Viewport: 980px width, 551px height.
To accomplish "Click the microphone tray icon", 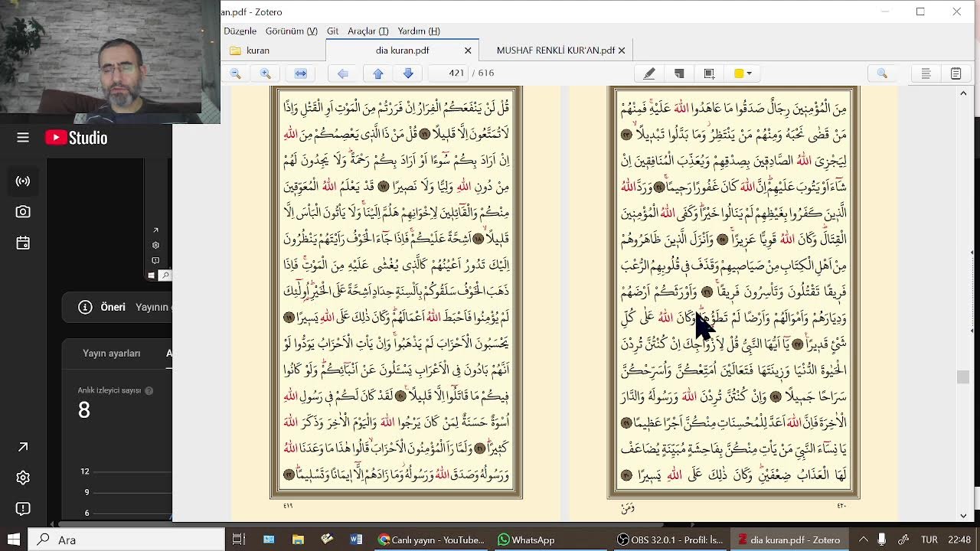I will coord(882,540).
